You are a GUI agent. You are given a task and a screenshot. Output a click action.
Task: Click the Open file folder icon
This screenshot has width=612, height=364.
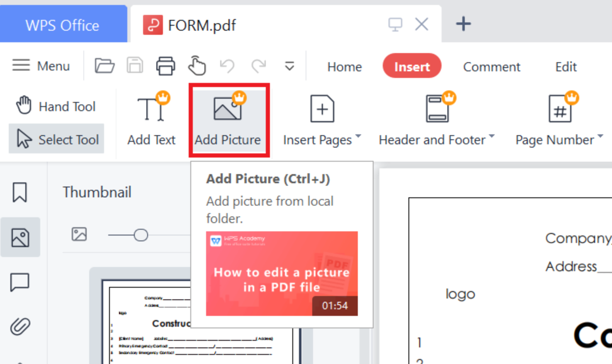point(104,66)
